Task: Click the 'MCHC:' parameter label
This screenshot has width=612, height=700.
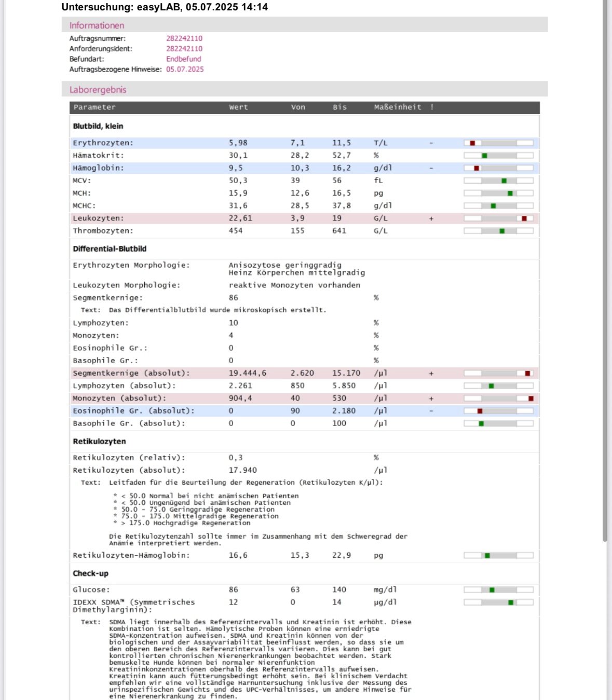Action: (84, 206)
